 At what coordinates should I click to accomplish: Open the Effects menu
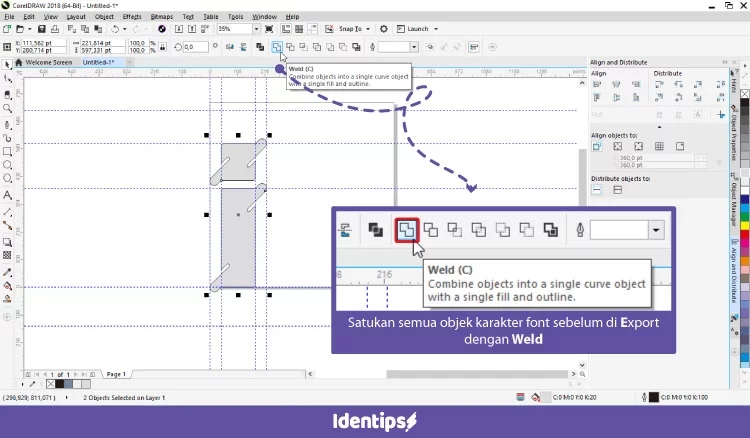click(x=132, y=17)
